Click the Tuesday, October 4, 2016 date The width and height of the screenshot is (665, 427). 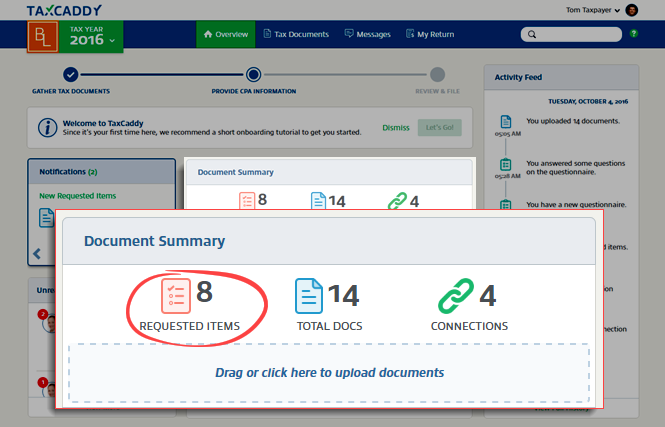588,101
